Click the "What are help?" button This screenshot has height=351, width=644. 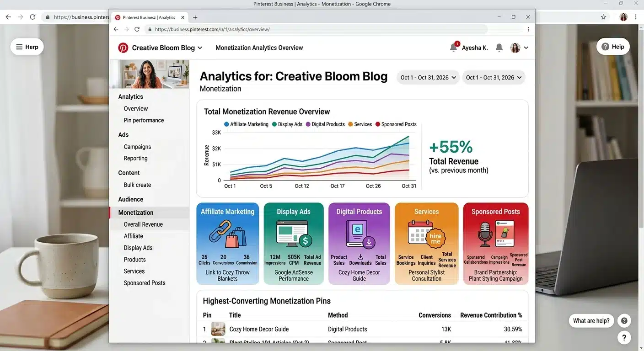pyautogui.click(x=591, y=320)
